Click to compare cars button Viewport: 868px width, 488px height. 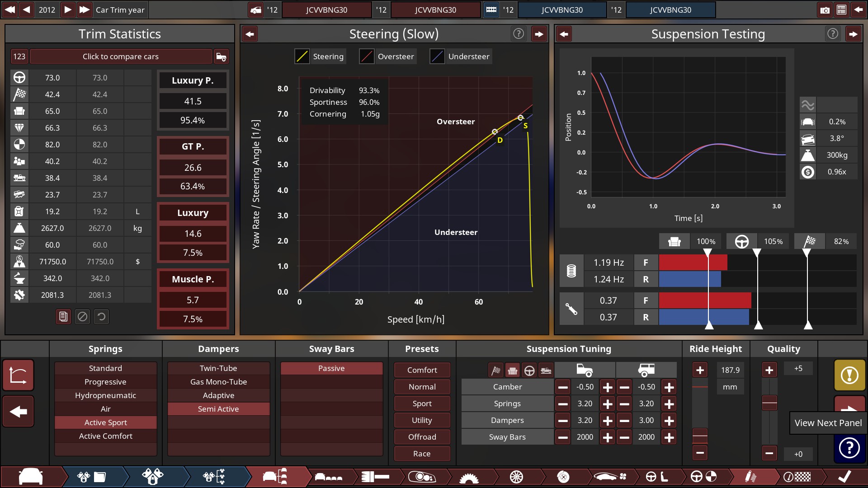120,56
